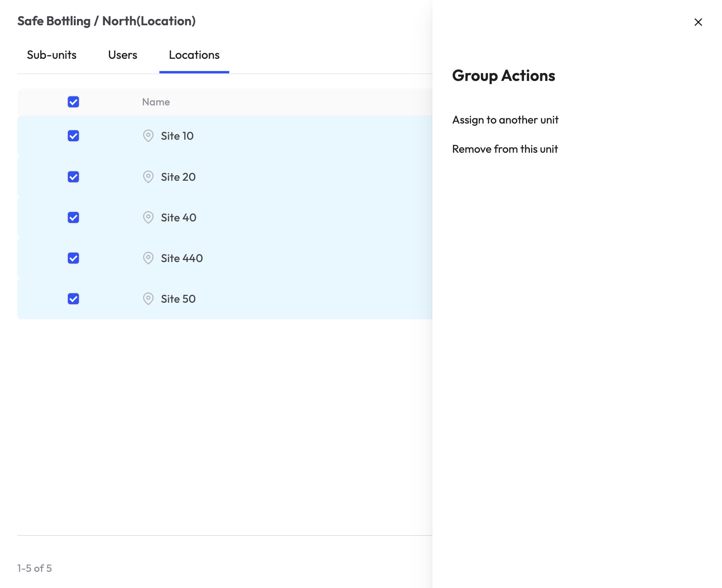This screenshot has height=588, width=722.
Task: Click location pin icon for Site 20
Action: click(x=148, y=177)
